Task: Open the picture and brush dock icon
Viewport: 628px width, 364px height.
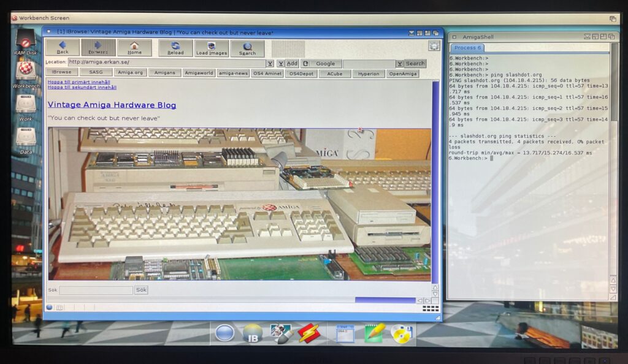Action: pyautogui.click(x=280, y=333)
